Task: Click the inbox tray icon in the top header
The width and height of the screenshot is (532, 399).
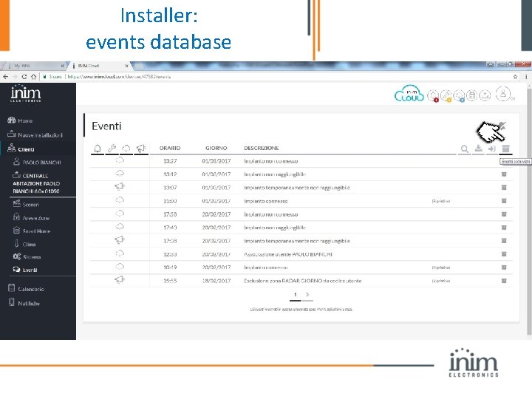Action: point(485,95)
